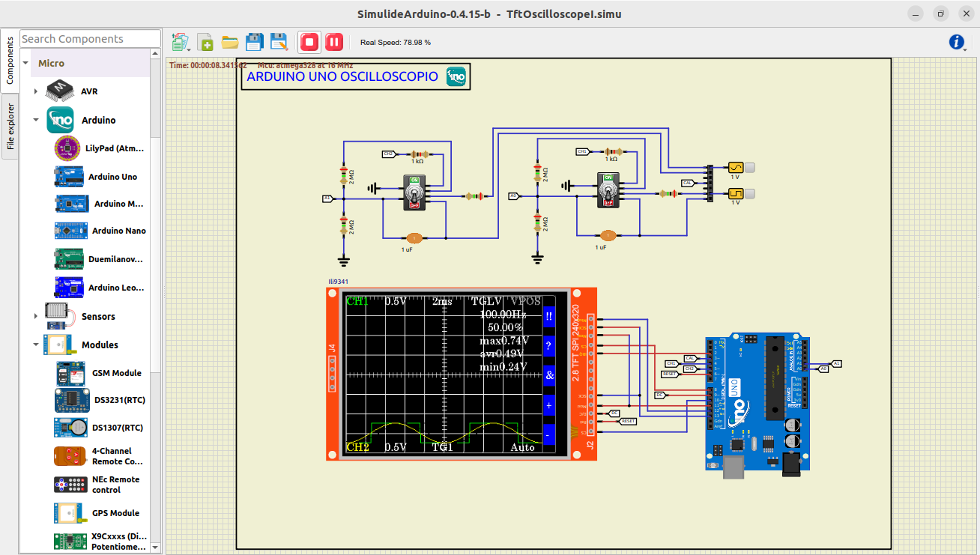Stop the running simulation
The image size is (980, 555).
coord(309,42)
